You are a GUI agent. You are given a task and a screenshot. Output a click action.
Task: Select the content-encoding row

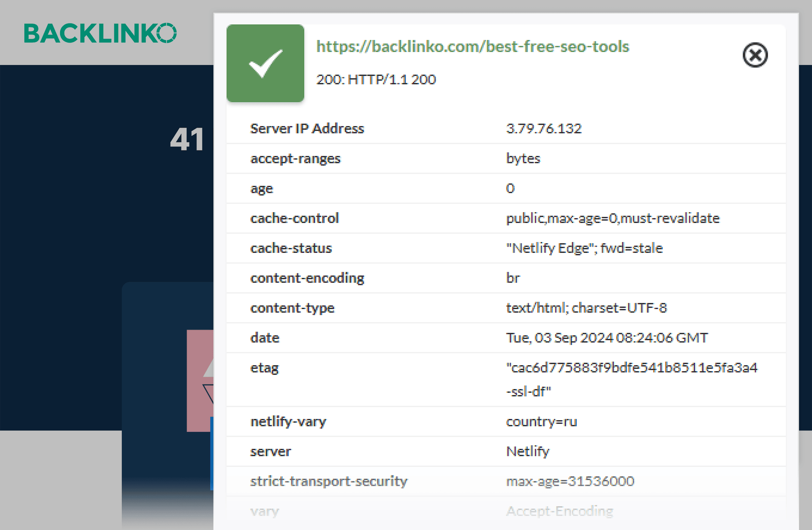pyautogui.click(x=307, y=278)
